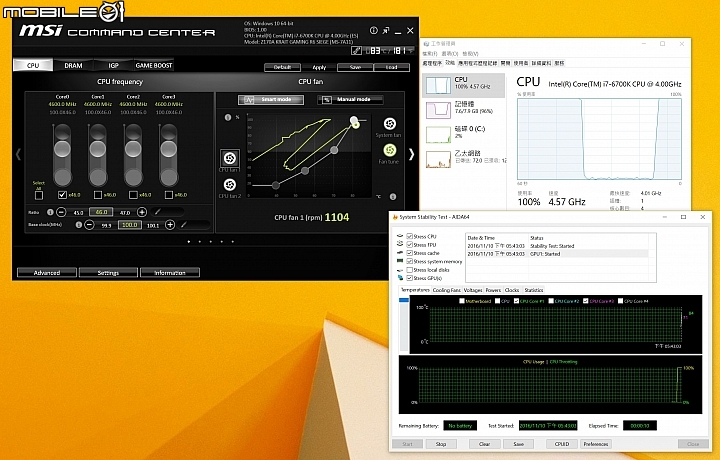Click the pencil icon next to temperature readout

[x=356, y=50]
